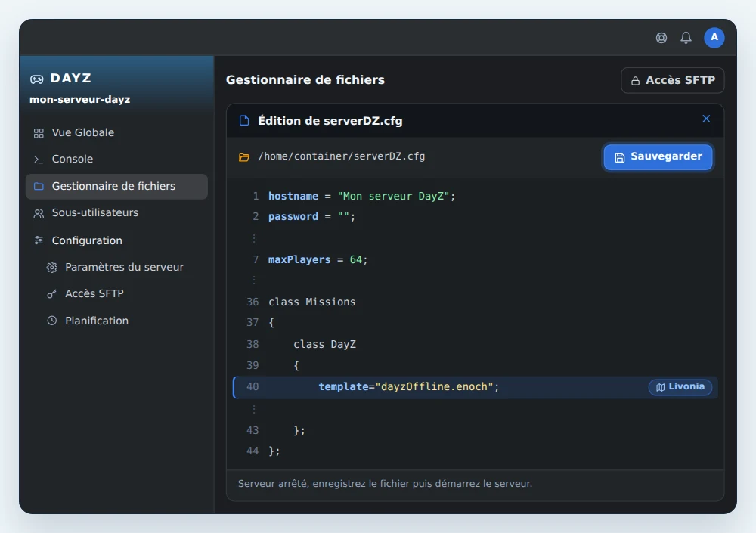Click the Console terminal icon
This screenshot has width=756, height=533.
[39, 160]
